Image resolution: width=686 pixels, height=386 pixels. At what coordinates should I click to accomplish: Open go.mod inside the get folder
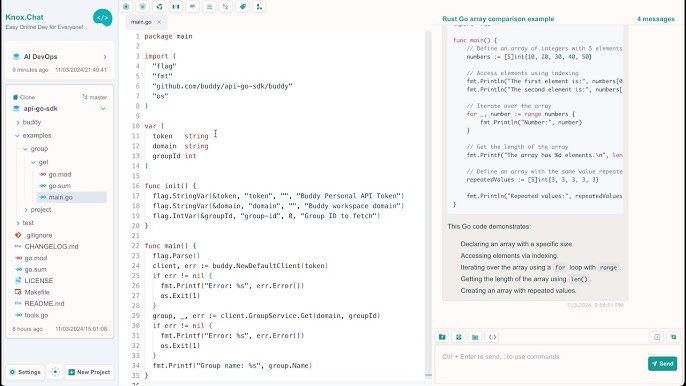pos(55,174)
